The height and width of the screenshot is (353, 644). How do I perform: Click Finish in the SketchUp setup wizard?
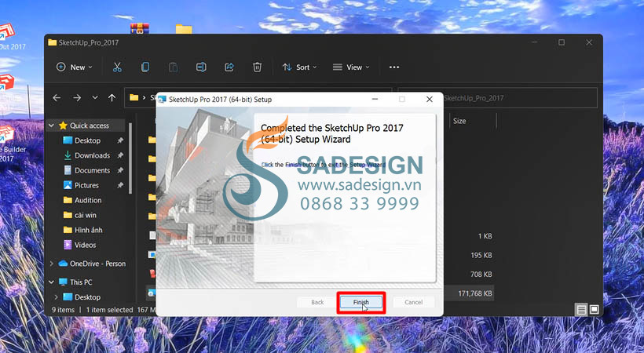361,302
